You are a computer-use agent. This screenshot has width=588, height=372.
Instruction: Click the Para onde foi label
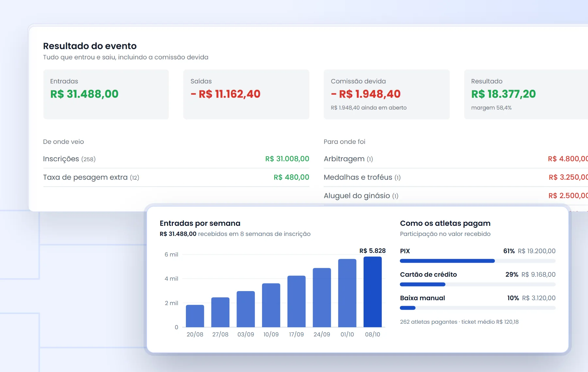point(344,142)
